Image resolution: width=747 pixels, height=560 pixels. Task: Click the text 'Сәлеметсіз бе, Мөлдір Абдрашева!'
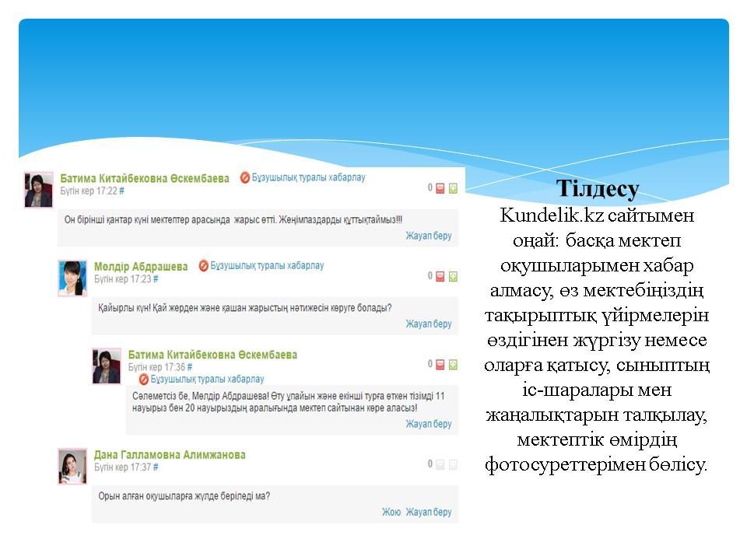pos(201,396)
